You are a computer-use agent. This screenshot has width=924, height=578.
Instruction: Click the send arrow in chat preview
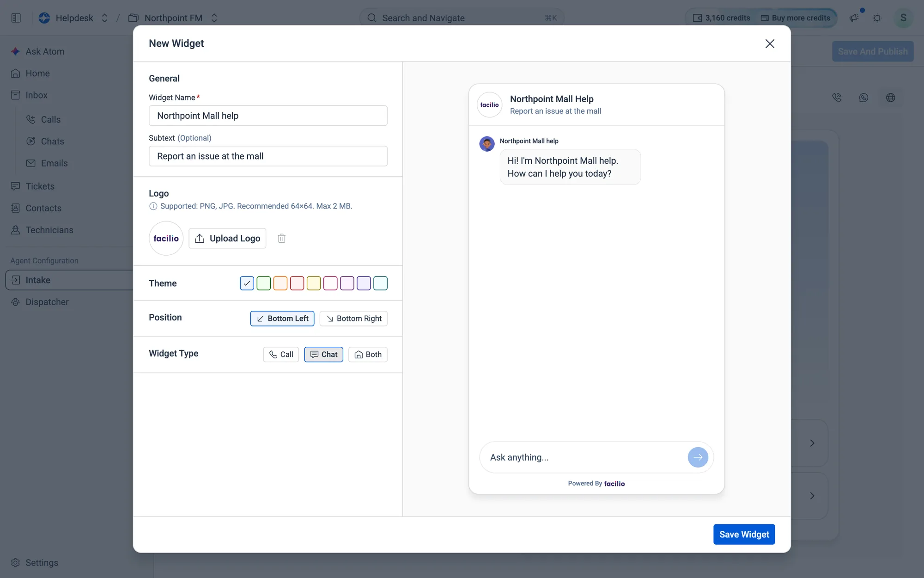point(698,457)
